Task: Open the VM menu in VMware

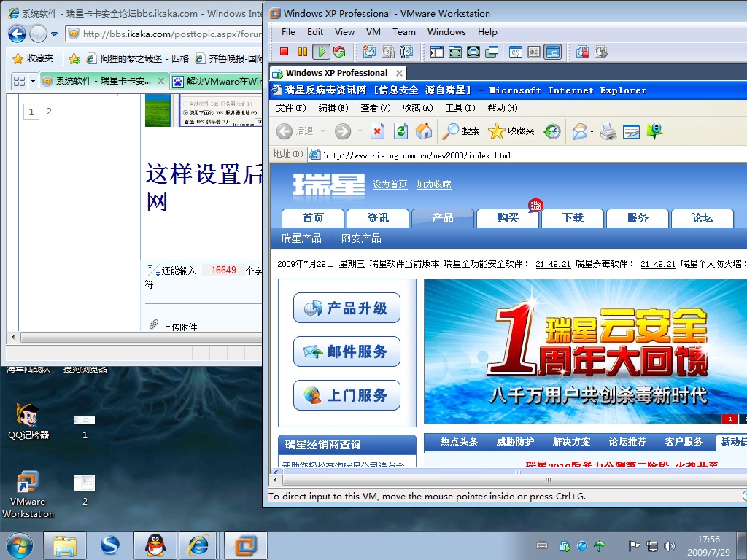Action: [373, 32]
